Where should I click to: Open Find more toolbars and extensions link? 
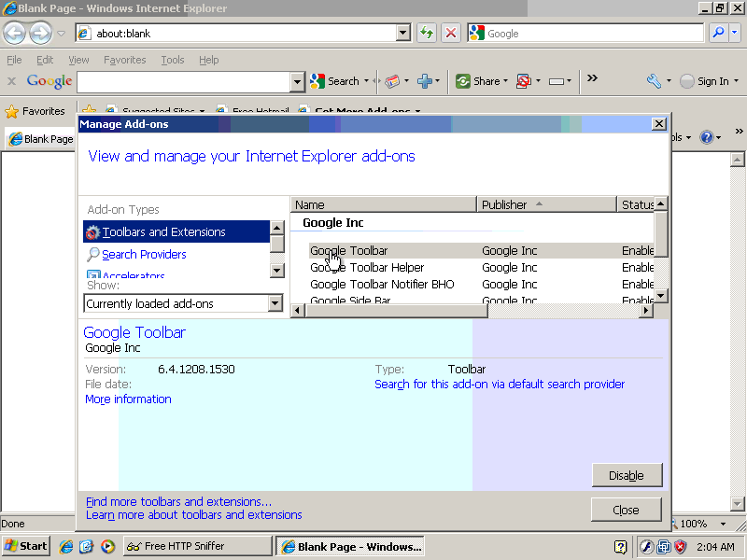pos(178,502)
